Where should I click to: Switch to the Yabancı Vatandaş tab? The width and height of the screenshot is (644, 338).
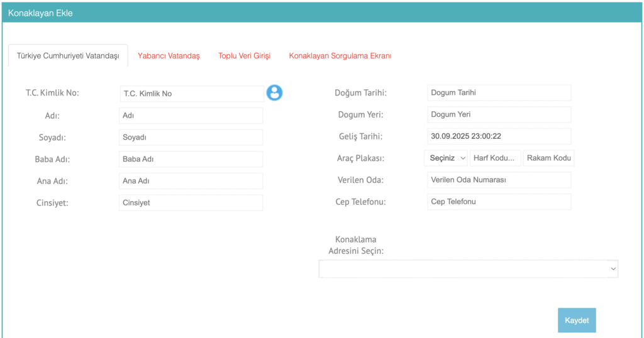[x=169, y=56]
